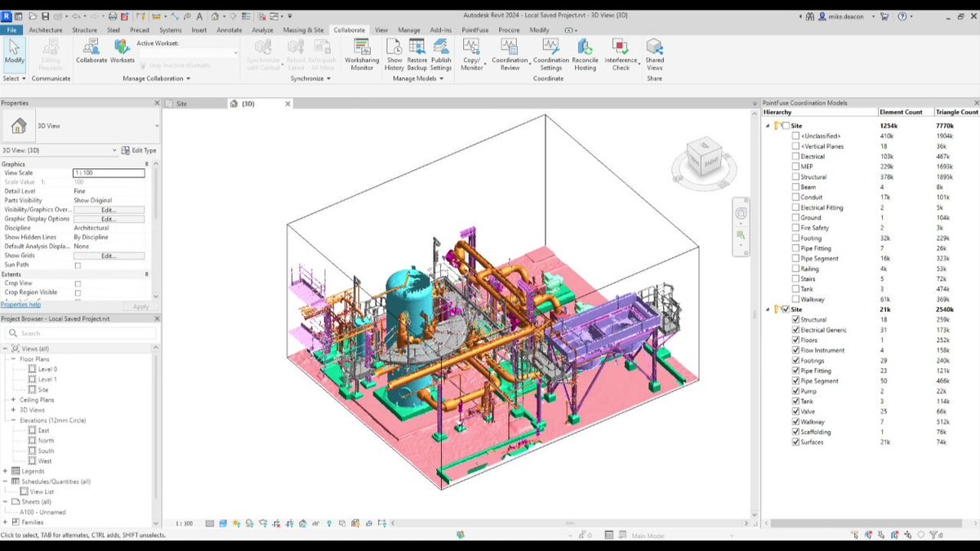Enable the MEP checkbox in the hierarchy

click(796, 167)
